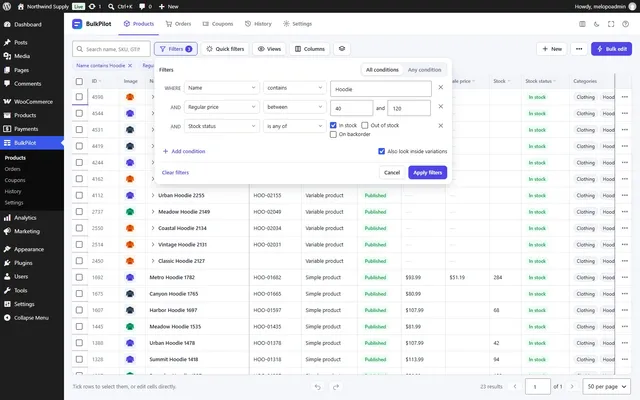Select the Any condition mode

(x=424, y=70)
